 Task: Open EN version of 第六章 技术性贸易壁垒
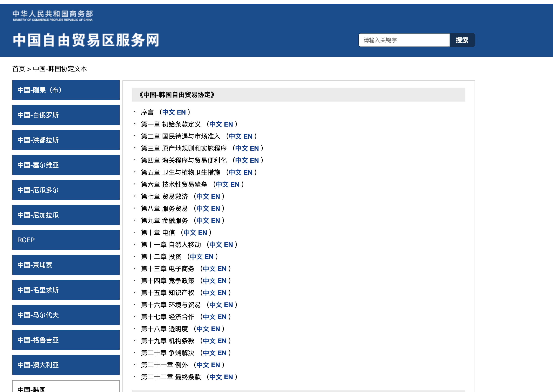tap(235, 184)
